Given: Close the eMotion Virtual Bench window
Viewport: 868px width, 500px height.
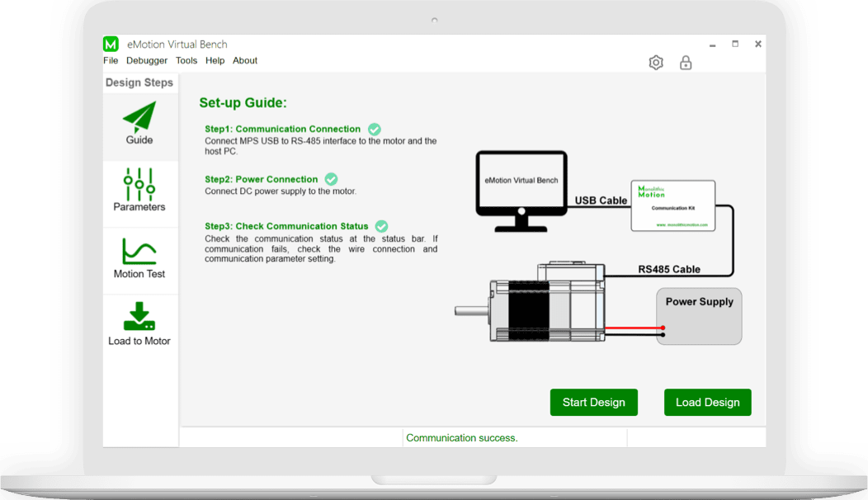Looking at the screenshot, I should (x=757, y=44).
